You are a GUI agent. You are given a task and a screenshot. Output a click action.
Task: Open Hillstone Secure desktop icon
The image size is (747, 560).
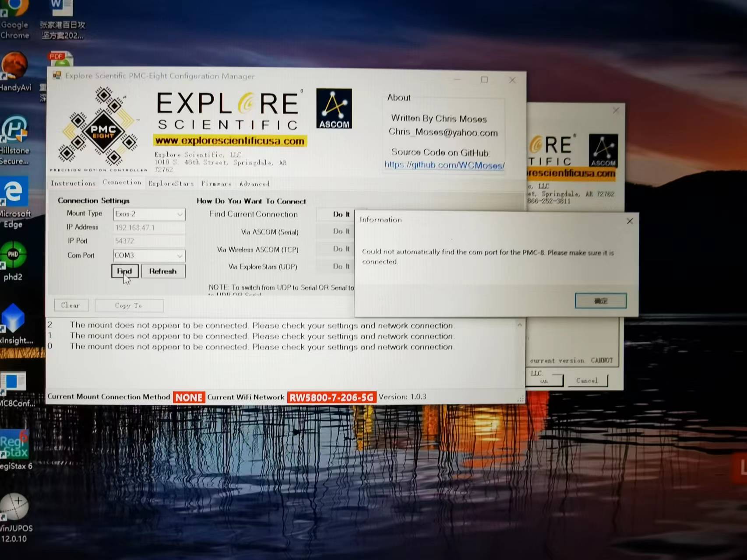pos(14,140)
